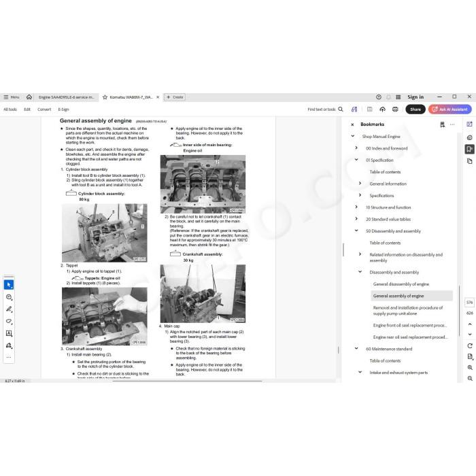Open the apps grid icon
This screenshot has width=476, height=476.
coord(398,97)
